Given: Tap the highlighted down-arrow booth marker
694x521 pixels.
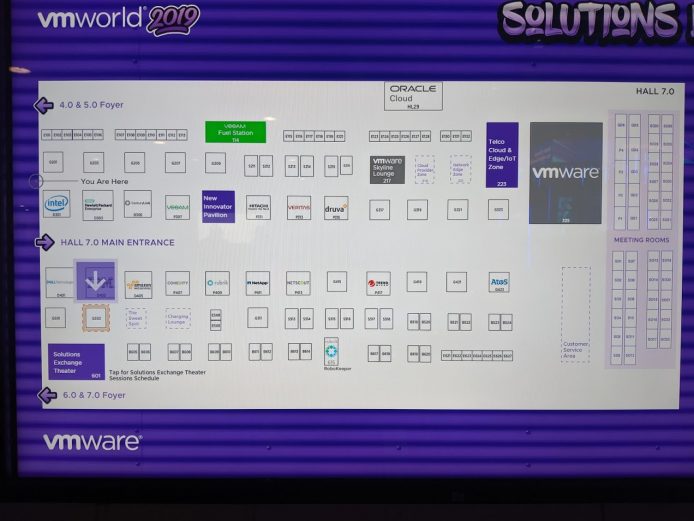Looking at the screenshot, I should click(x=96, y=281).
